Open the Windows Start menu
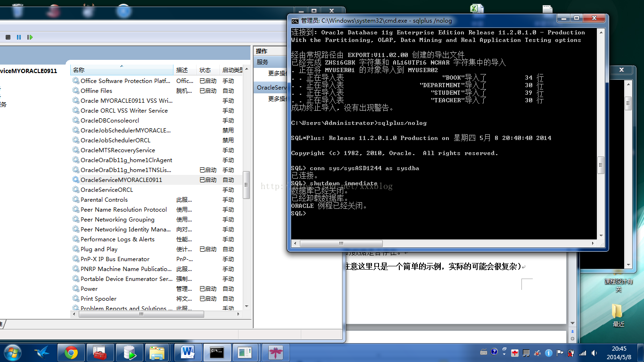Viewport: 644px width, 362px height. [12, 352]
